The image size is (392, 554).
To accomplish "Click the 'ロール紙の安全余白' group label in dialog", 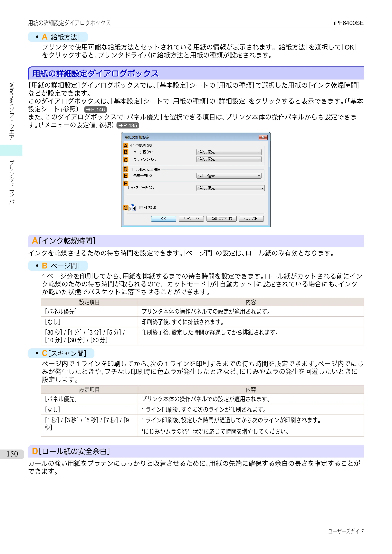I will click(x=145, y=169).
